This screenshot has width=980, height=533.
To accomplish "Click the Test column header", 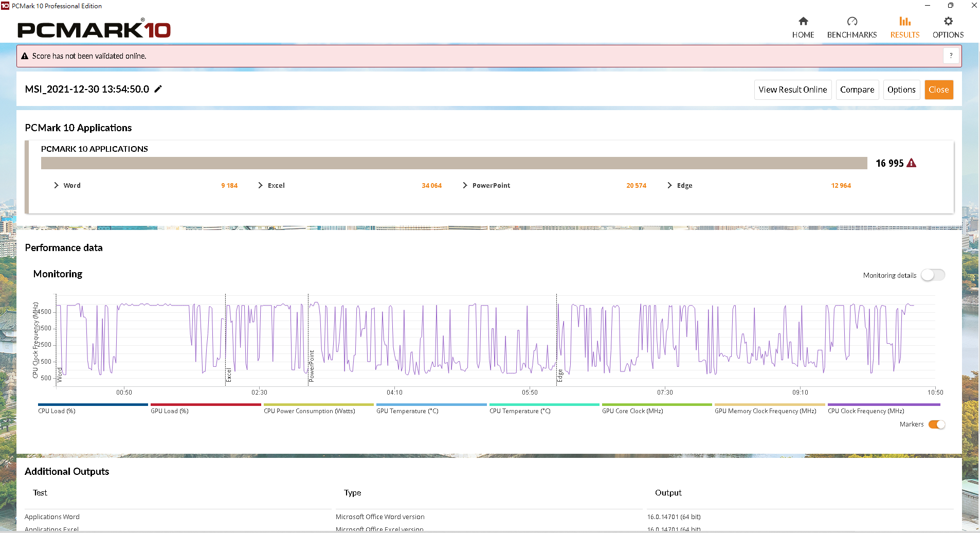I will (40, 493).
